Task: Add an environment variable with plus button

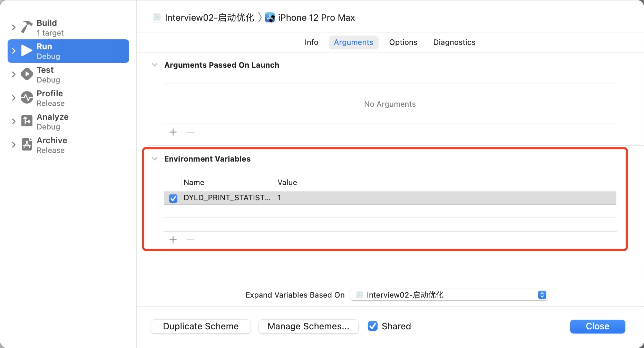Action: pos(173,240)
